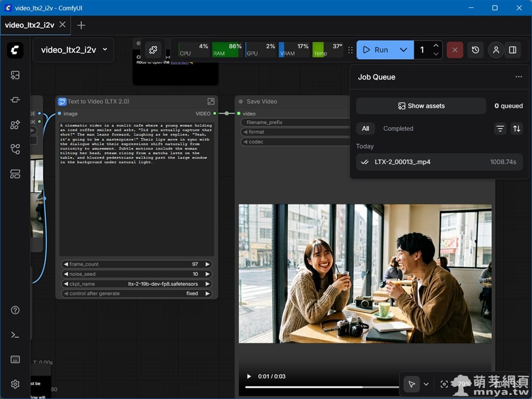Image resolution: width=532 pixels, height=399 pixels.
Task: Open the templates sidebar icon
Action: click(x=15, y=175)
